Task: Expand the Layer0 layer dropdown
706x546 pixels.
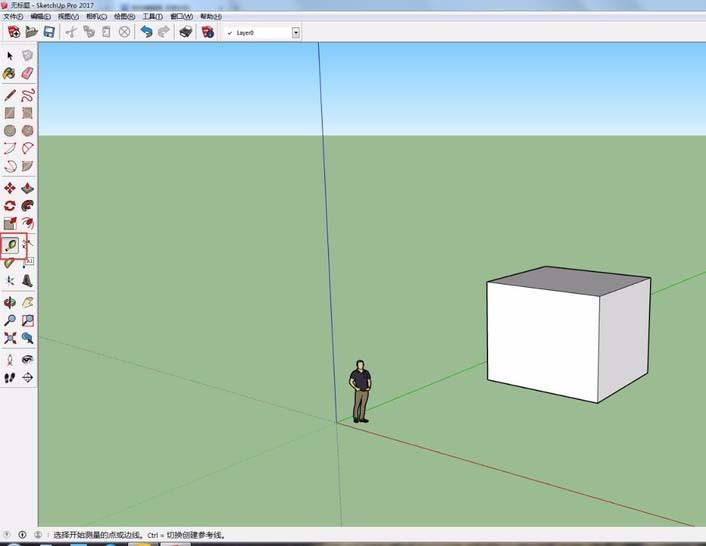Action: (296, 32)
